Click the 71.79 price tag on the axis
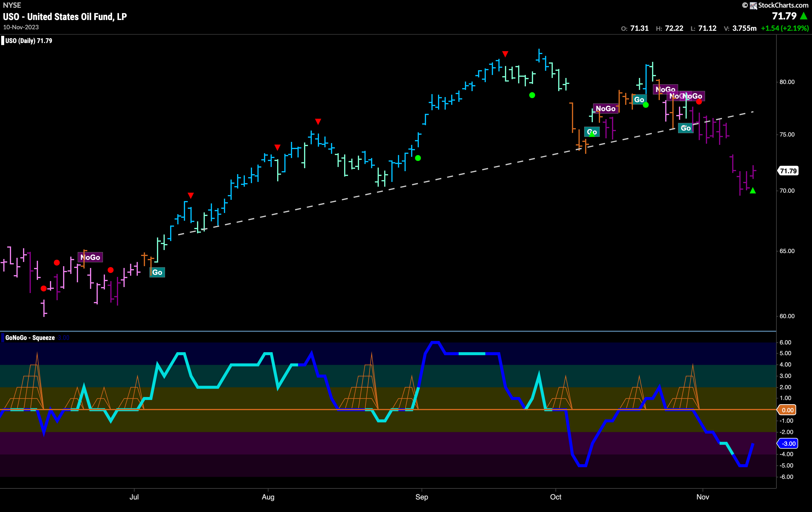 pyautogui.click(x=788, y=171)
